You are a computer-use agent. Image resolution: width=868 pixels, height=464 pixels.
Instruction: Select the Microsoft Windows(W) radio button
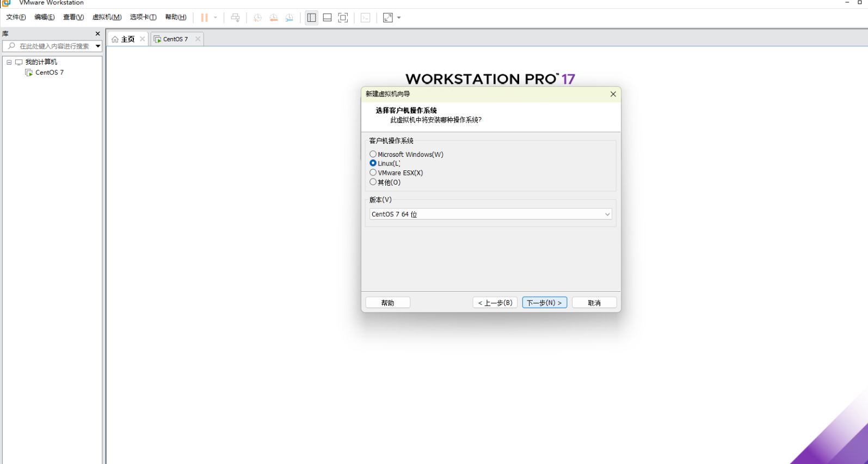tap(373, 154)
